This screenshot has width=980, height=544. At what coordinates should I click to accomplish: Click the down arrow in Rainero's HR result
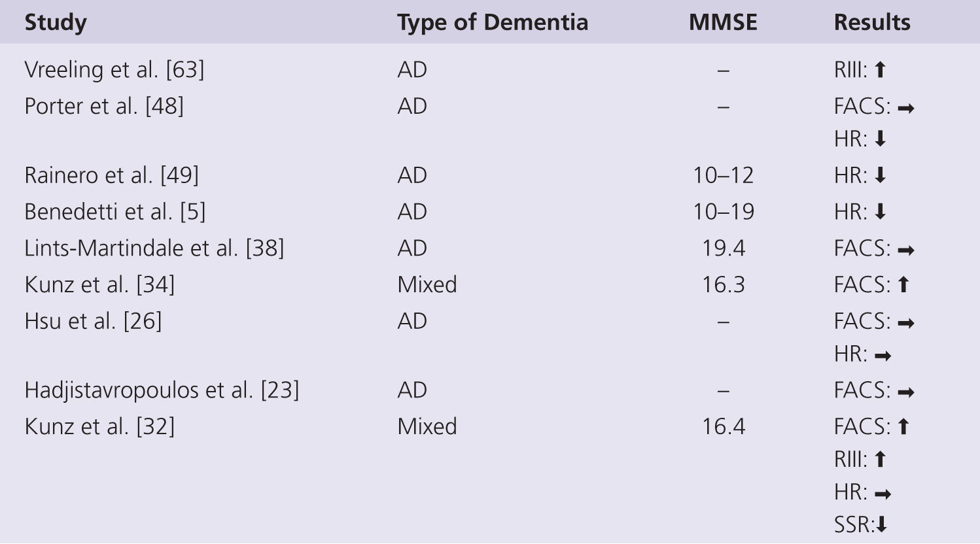(x=880, y=176)
